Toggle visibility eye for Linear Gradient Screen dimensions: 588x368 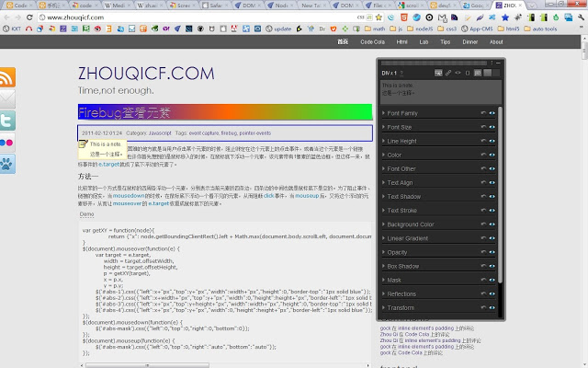tap(492, 238)
